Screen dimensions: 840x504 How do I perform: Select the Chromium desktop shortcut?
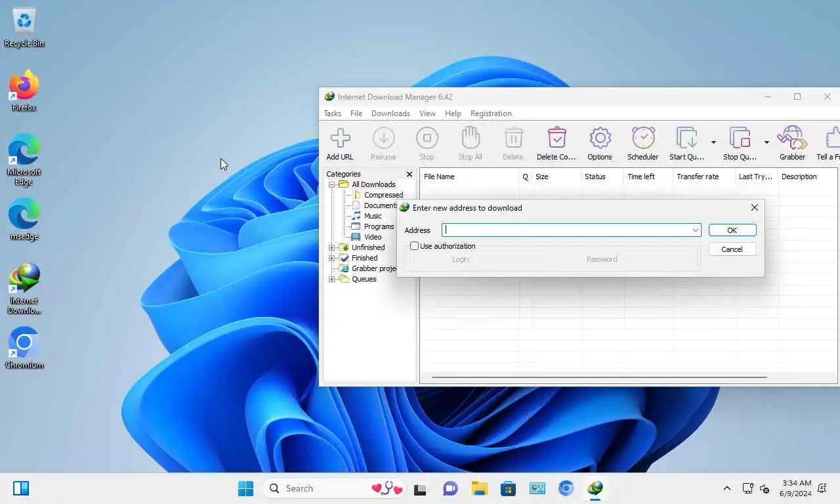click(24, 348)
